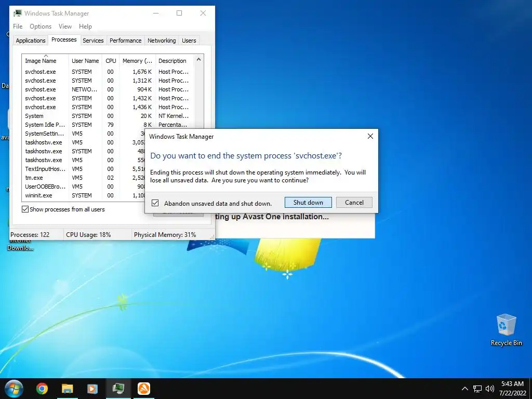Switch to the Services tab

(x=93, y=41)
